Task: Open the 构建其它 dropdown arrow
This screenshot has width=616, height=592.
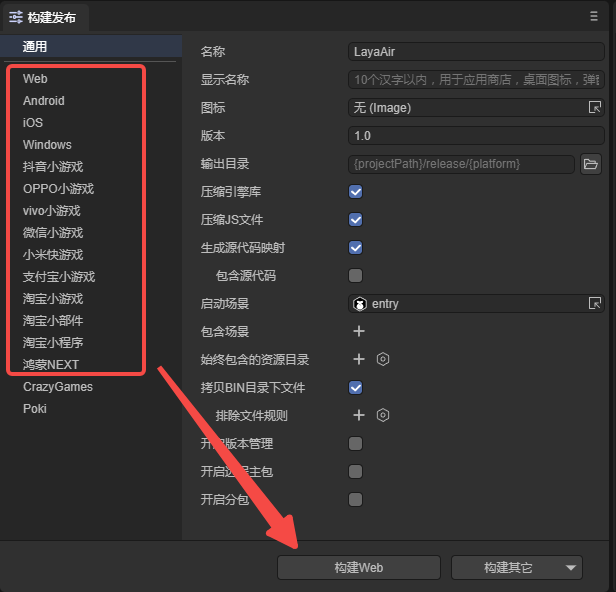Action: [x=570, y=567]
